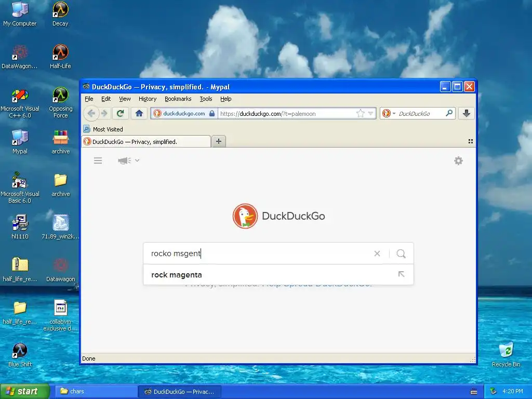Search using the toolbar magnifier icon
The height and width of the screenshot is (399, 532).
pos(449,113)
